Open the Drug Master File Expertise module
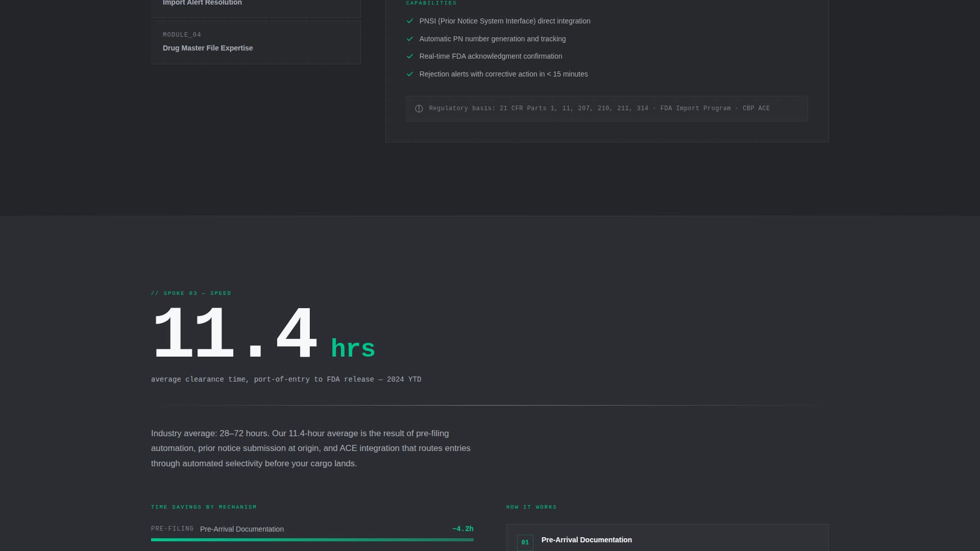This screenshot has width=980, height=551. 256,42
